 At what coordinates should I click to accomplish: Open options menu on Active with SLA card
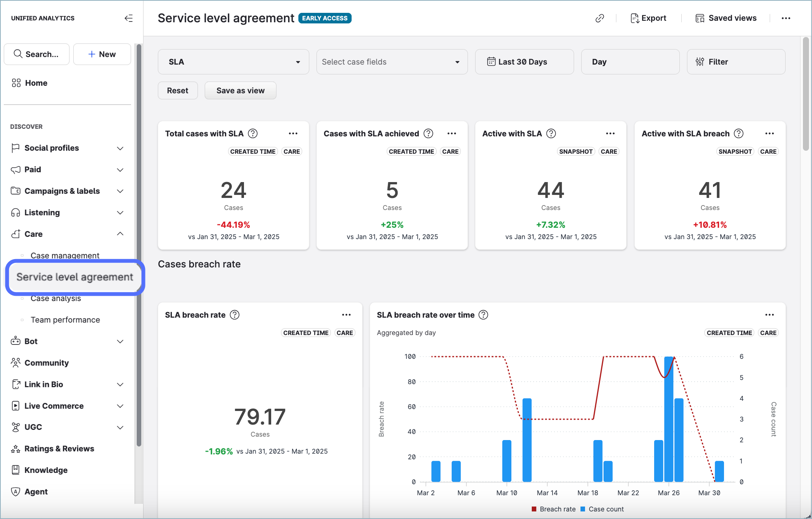click(610, 133)
